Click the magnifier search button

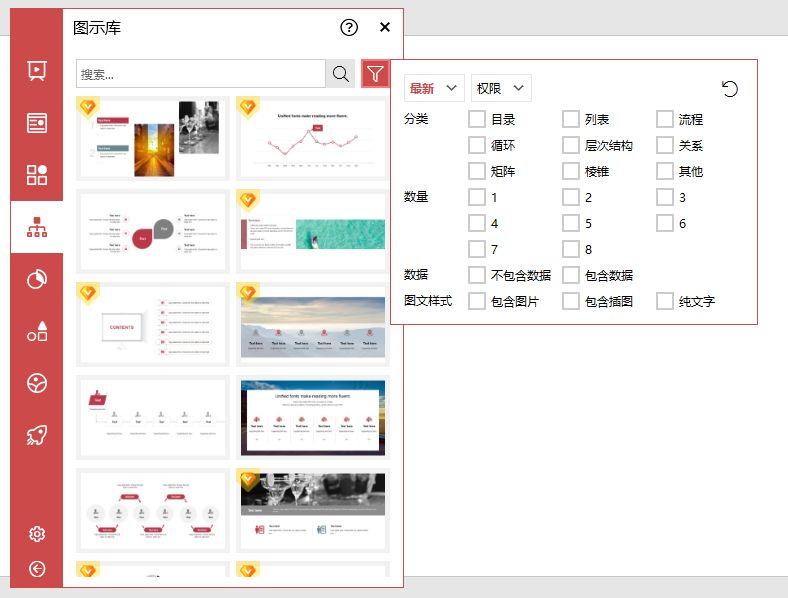coord(340,74)
